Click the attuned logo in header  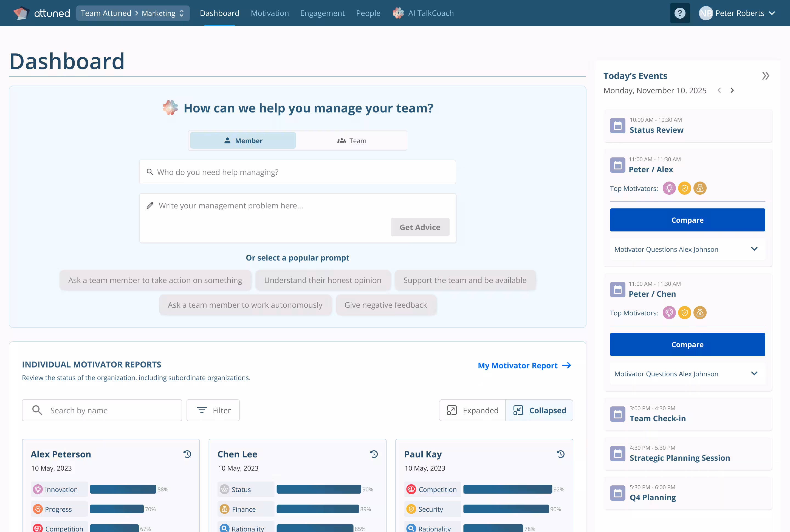[x=41, y=13]
